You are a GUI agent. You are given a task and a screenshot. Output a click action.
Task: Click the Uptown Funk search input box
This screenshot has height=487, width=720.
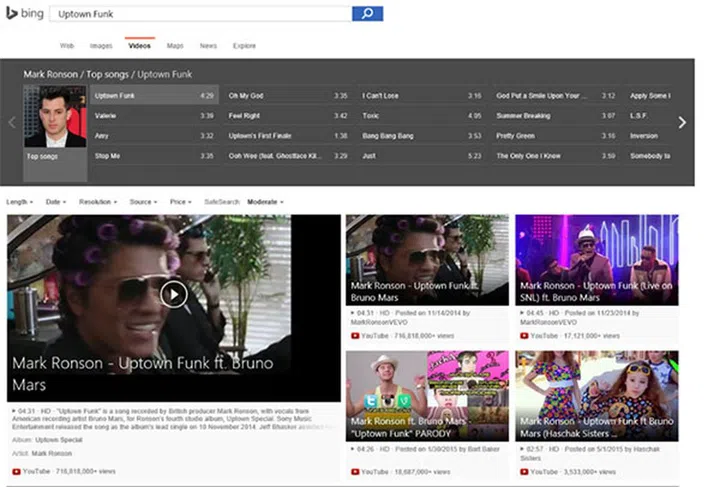tap(201, 14)
